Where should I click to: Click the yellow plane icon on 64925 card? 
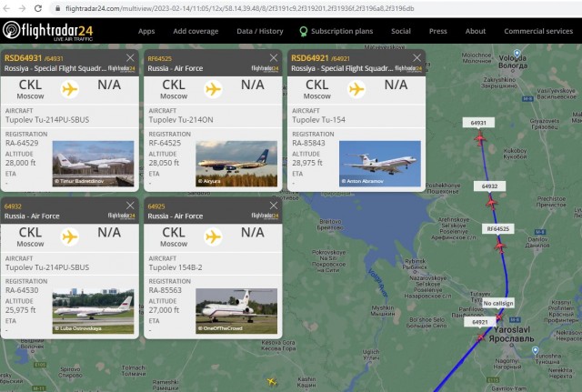point(213,236)
